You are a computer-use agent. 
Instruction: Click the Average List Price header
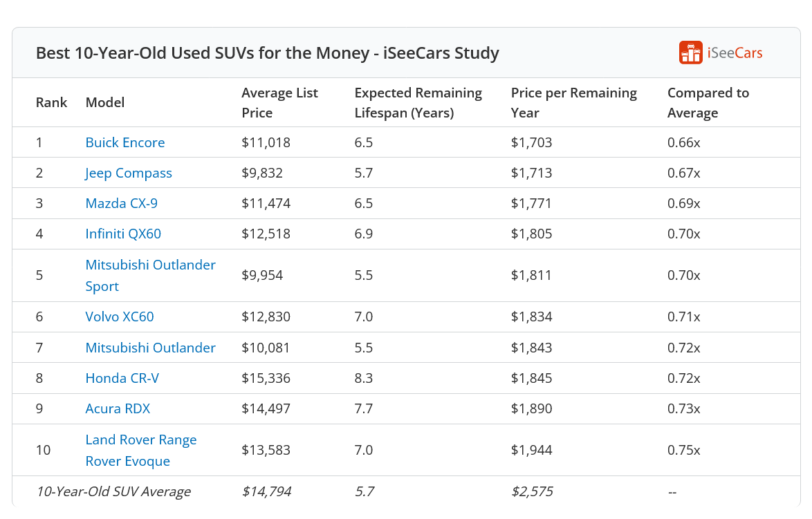pyautogui.click(x=279, y=102)
